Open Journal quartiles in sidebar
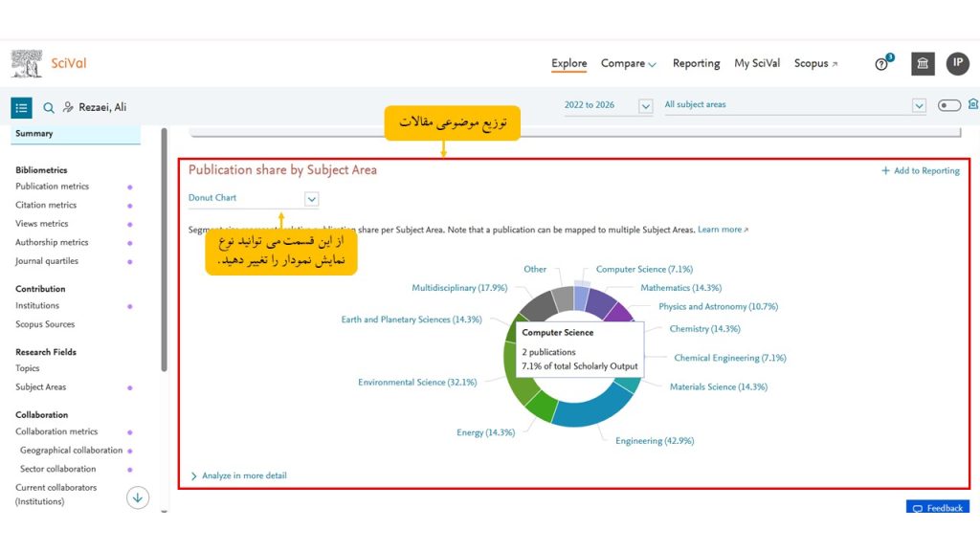This screenshot has height=551, width=980. point(47,261)
